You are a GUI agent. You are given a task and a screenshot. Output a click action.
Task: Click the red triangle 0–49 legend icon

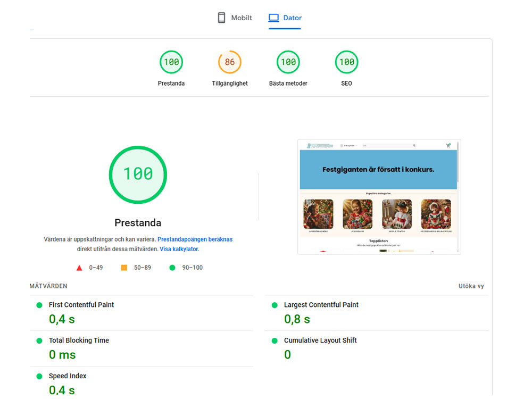79,268
